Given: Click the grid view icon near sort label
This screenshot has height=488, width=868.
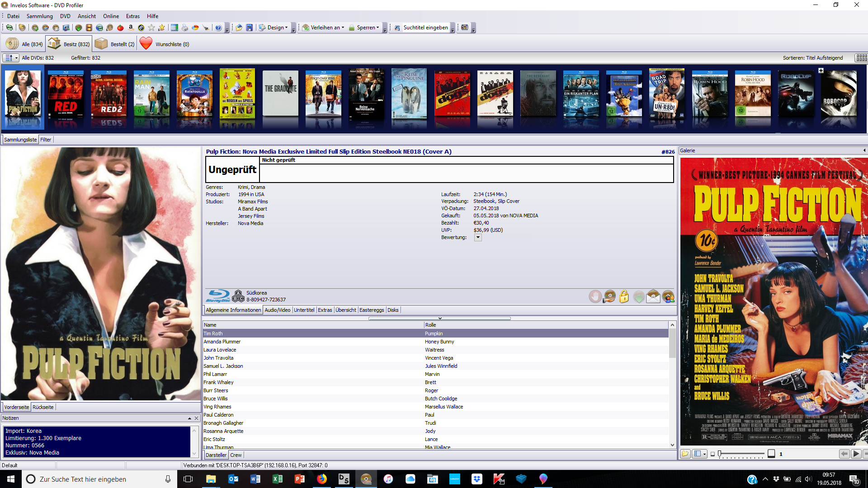Looking at the screenshot, I should point(861,58).
